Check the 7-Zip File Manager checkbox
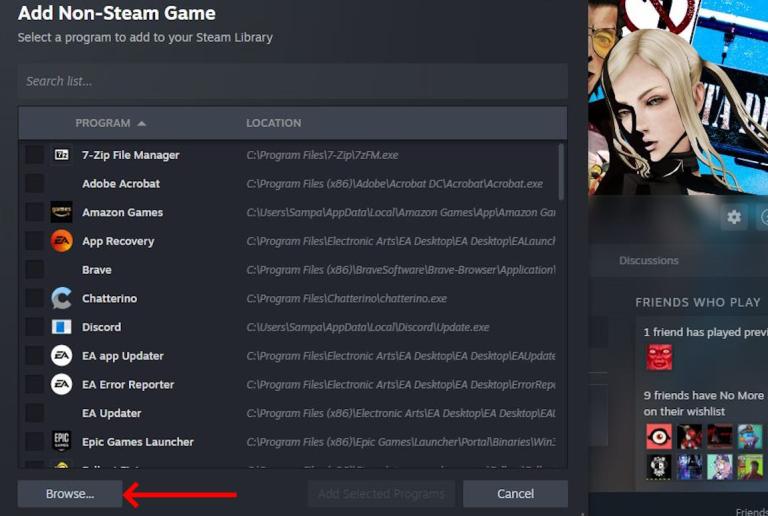Screen dimensions: 768x516 [34, 155]
